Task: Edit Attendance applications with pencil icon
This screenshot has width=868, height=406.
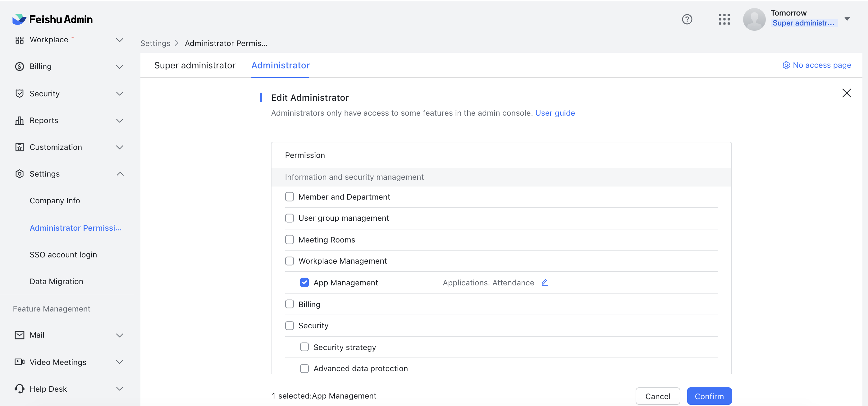Action: pyautogui.click(x=545, y=283)
